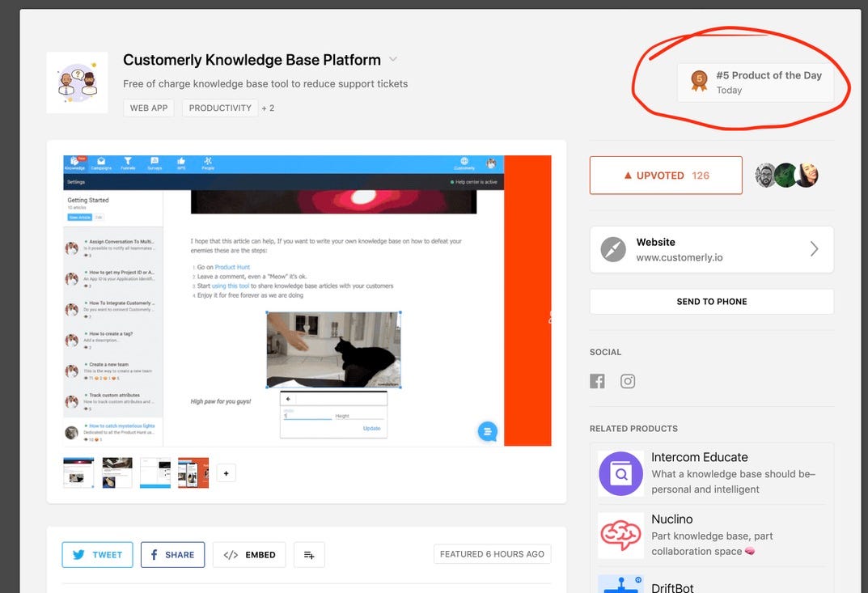Open DriftBot product title
The image size is (868, 593).
pyautogui.click(x=672, y=588)
